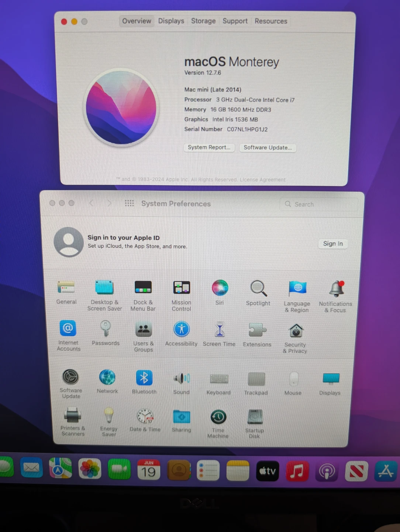Open Internet Accounts preferences

click(68, 329)
